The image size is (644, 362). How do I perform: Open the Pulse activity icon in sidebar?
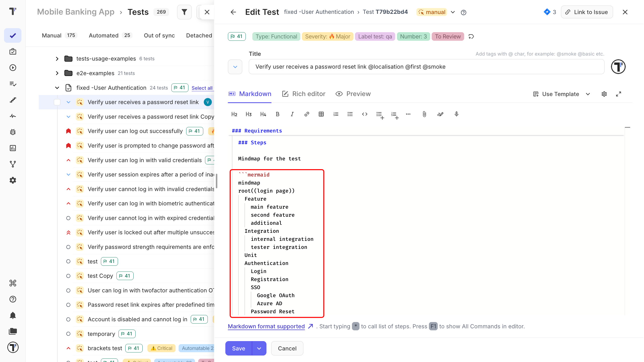click(13, 116)
